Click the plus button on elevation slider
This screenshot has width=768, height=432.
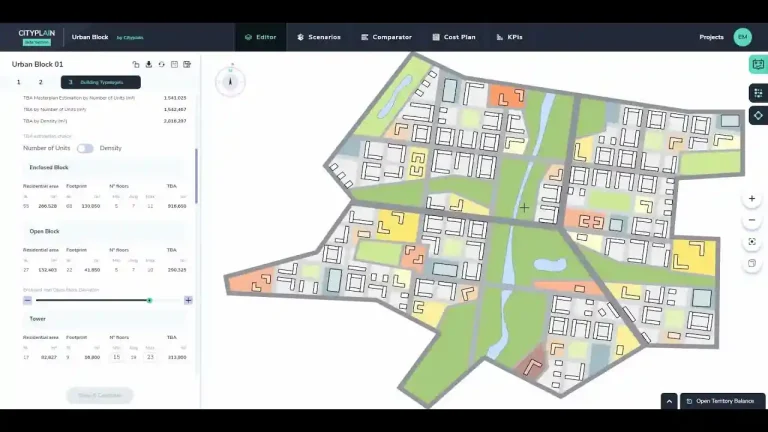(188, 300)
